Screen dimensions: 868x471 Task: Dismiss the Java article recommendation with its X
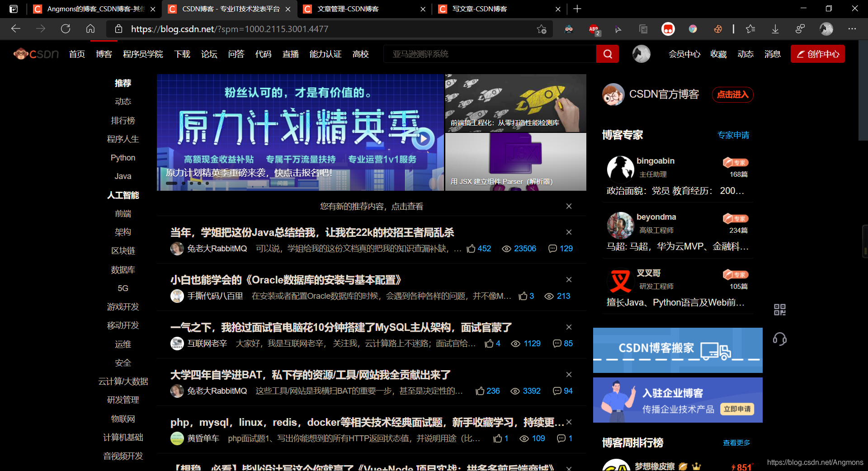tap(568, 232)
